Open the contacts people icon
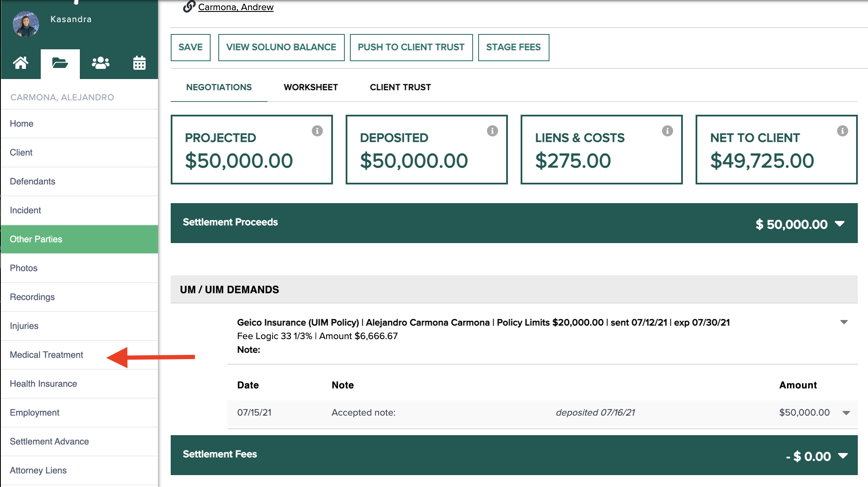This screenshot has height=487, width=868. pos(100,63)
